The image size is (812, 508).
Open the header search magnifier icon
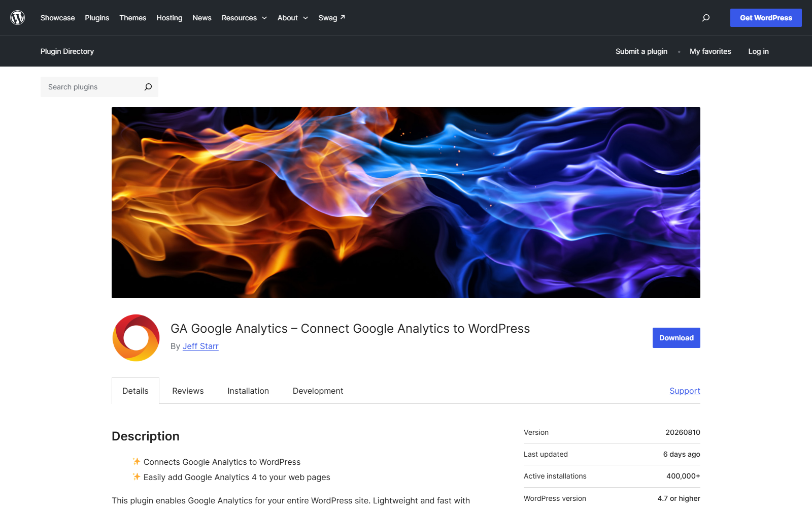pyautogui.click(x=705, y=18)
